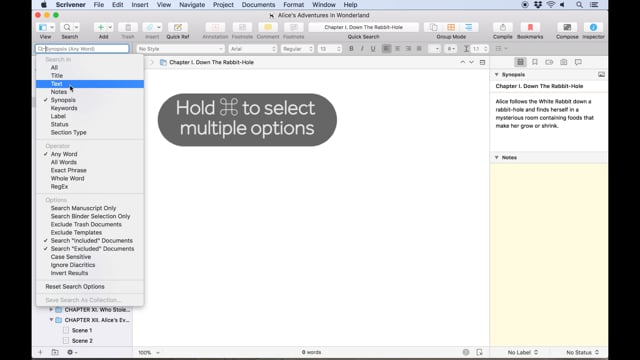The image size is (640, 360).
Task: Click add folder icon in binder footer
Action: 55,352
